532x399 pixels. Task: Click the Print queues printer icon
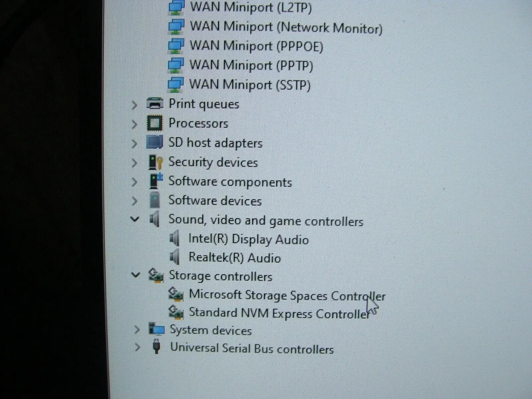[155, 104]
